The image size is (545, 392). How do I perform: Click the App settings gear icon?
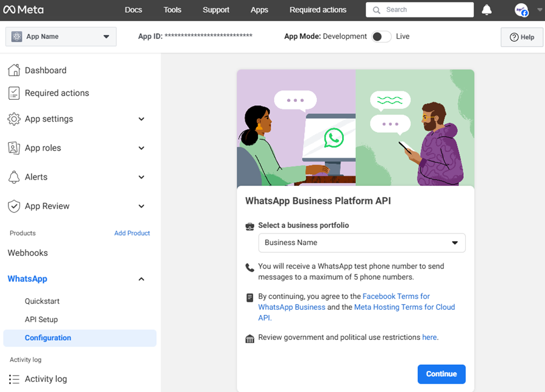14,119
